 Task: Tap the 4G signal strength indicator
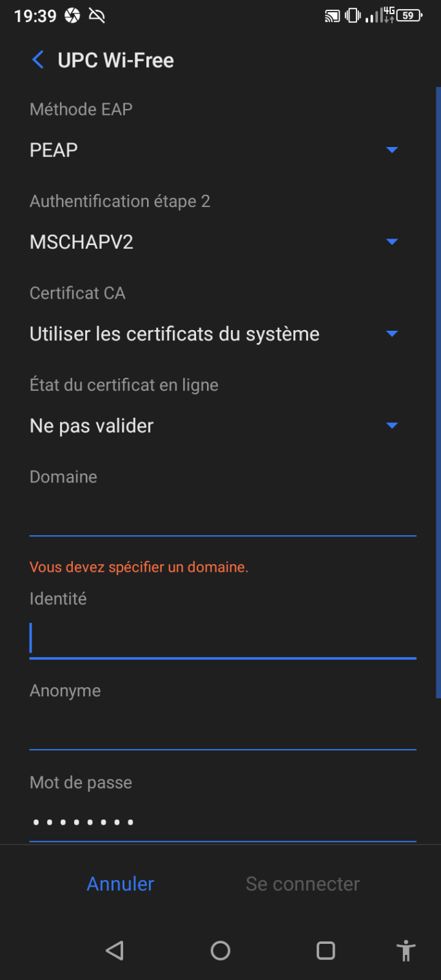[380, 16]
